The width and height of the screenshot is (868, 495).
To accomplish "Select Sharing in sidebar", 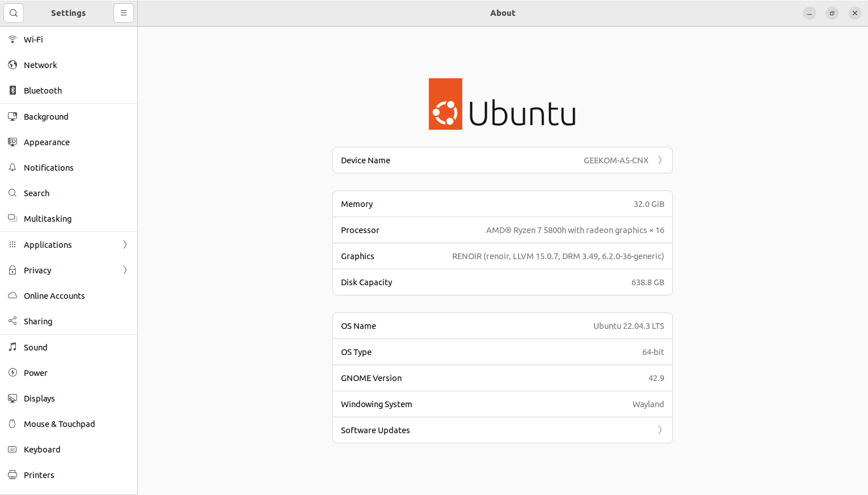I will tap(69, 321).
